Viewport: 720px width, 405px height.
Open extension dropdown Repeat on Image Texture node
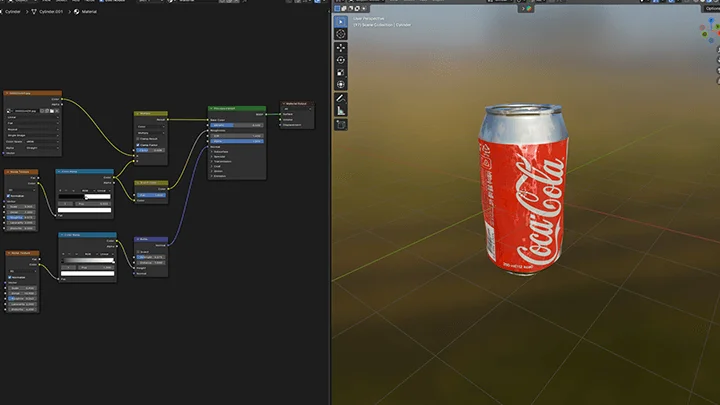33,129
